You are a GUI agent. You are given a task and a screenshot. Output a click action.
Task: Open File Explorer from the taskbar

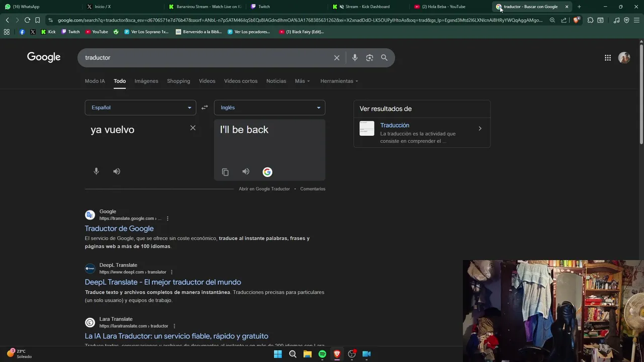(307, 354)
